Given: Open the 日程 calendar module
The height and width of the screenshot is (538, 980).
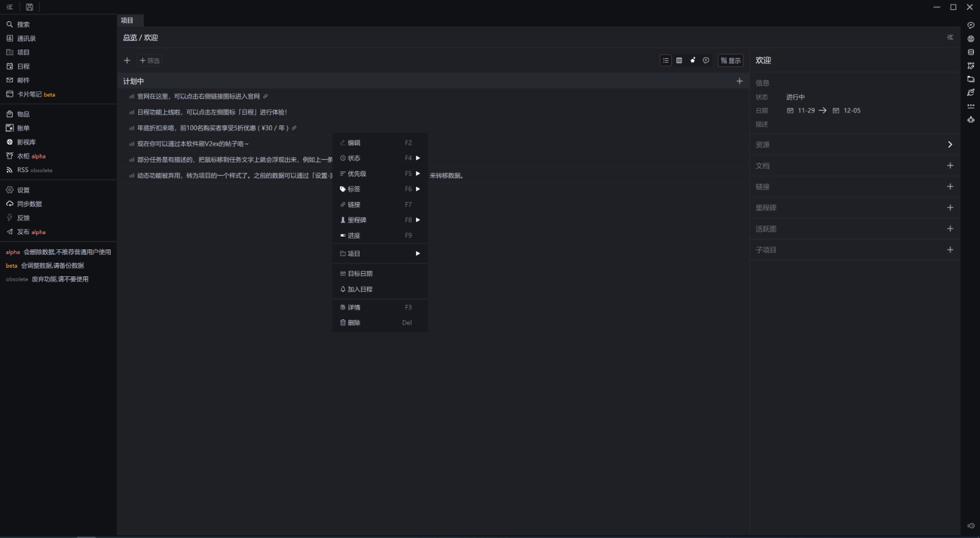Looking at the screenshot, I should pyautogui.click(x=23, y=66).
